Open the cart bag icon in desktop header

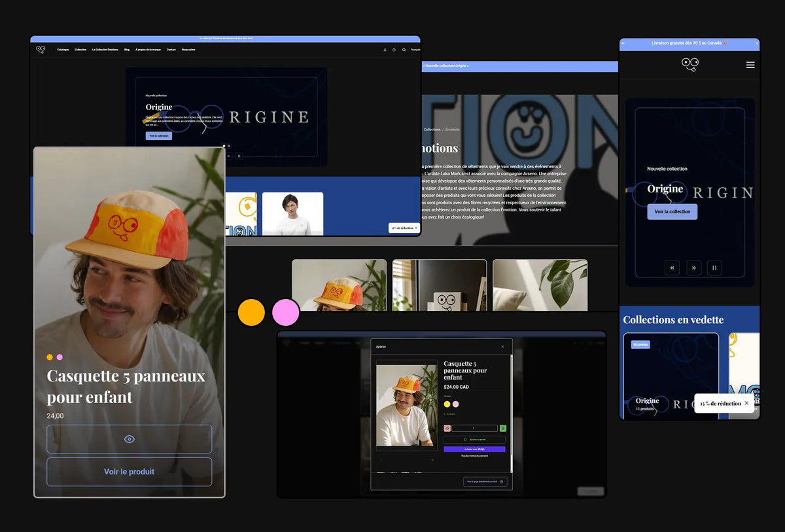click(394, 50)
